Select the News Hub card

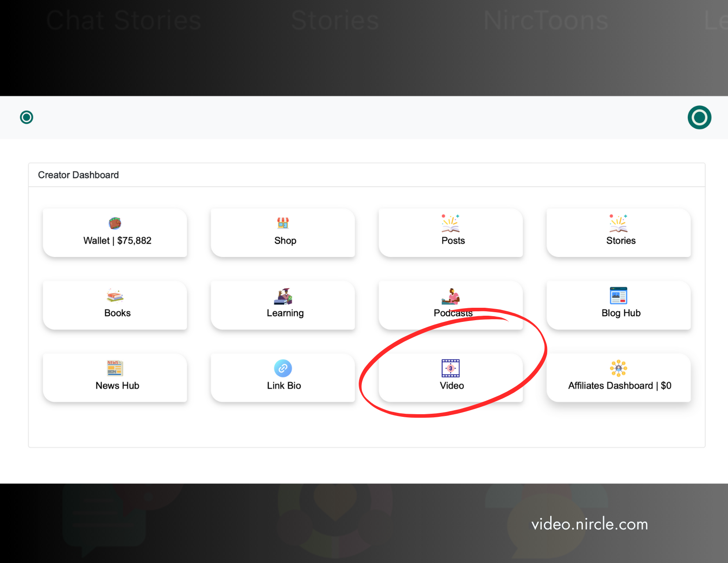[x=115, y=378]
